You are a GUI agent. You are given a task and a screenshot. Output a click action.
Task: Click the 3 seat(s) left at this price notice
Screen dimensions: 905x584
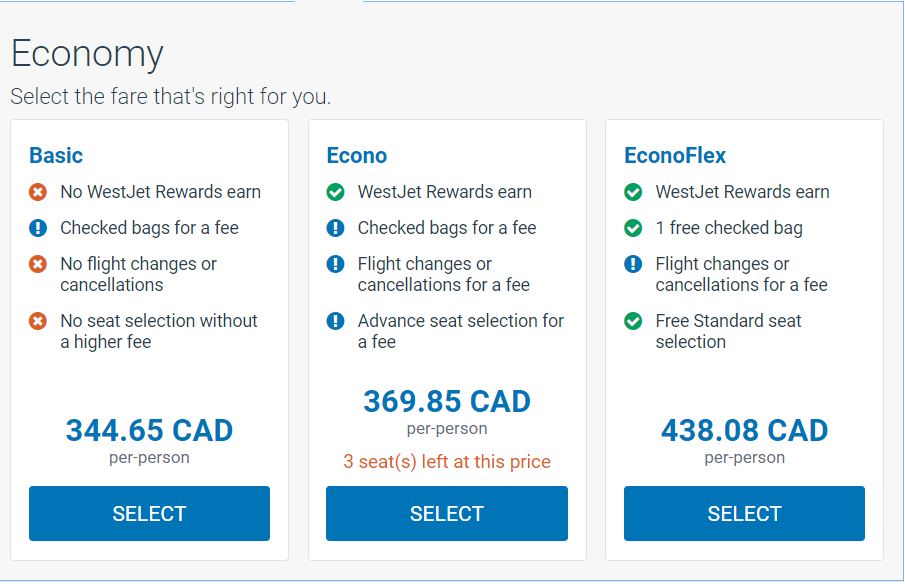pyautogui.click(x=447, y=462)
